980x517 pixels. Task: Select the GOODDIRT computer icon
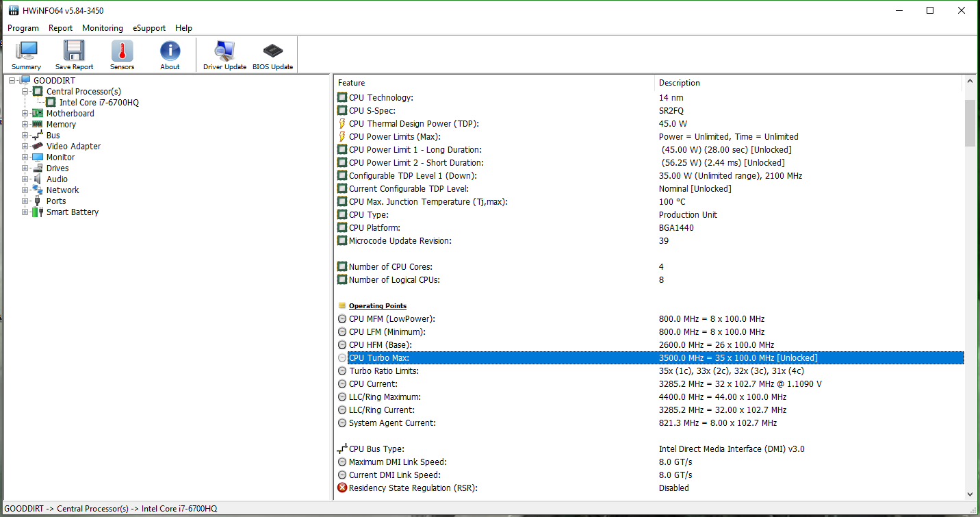click(x=25, y=81)
